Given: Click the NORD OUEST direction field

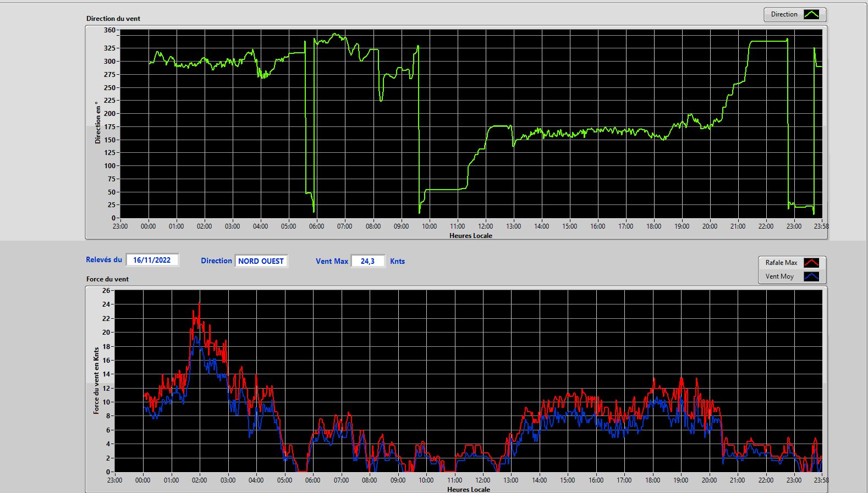Looking at the screenshot, I should (x=261, y=261).
